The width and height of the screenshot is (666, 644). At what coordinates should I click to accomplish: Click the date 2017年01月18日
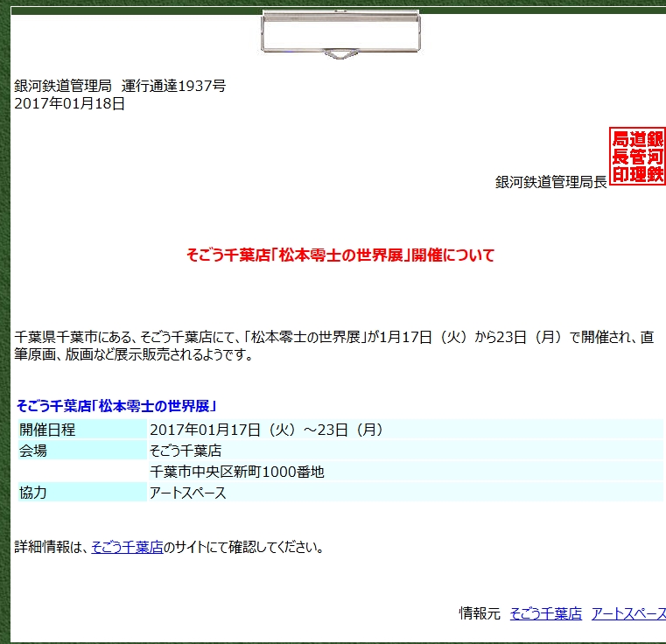pos(70,103)
